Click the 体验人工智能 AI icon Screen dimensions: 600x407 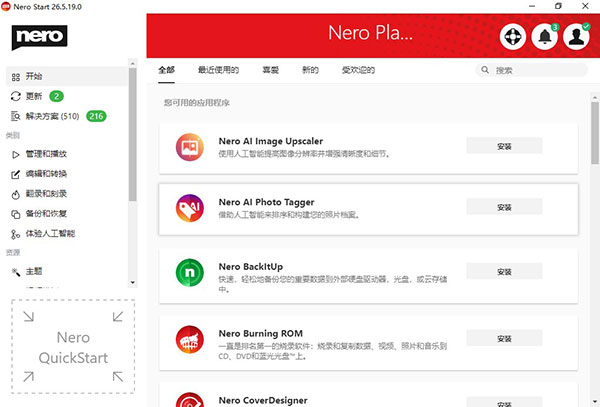[16, 234]
